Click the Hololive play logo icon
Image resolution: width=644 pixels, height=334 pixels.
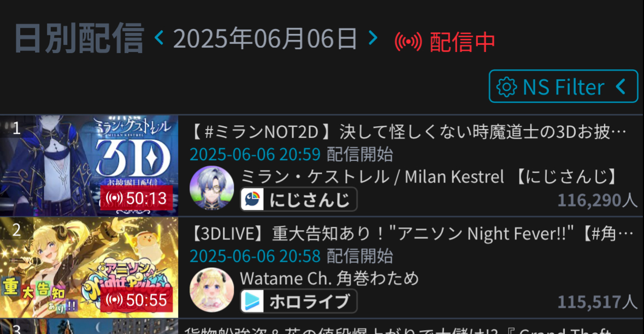click(252, 301)
